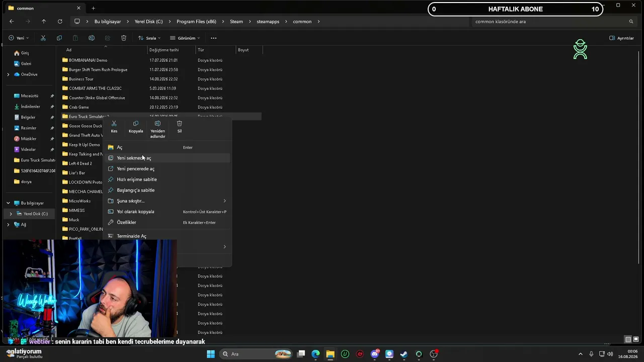Refresh the common folder view
This screenshot has height=362, width=644.
tap(60, 22)
